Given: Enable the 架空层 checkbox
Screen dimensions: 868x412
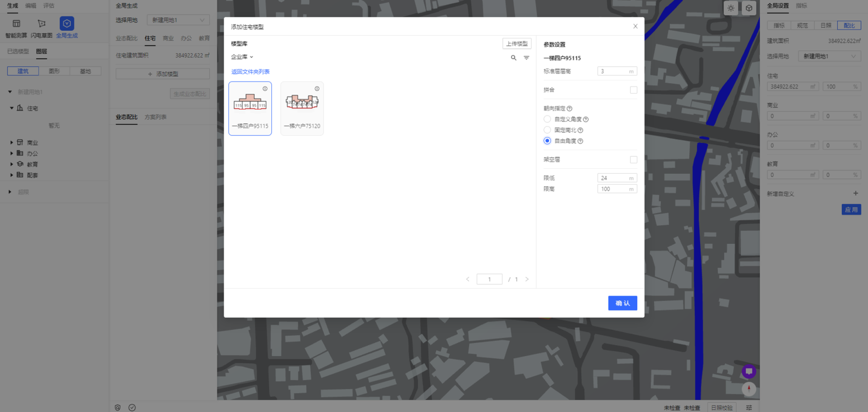Looking at the screenshot, I should pos(633,159).
